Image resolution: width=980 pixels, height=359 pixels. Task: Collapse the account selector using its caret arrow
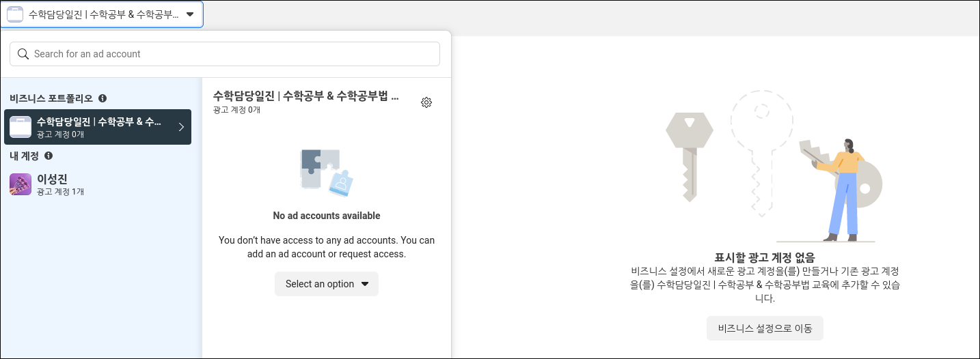(190, 14)
